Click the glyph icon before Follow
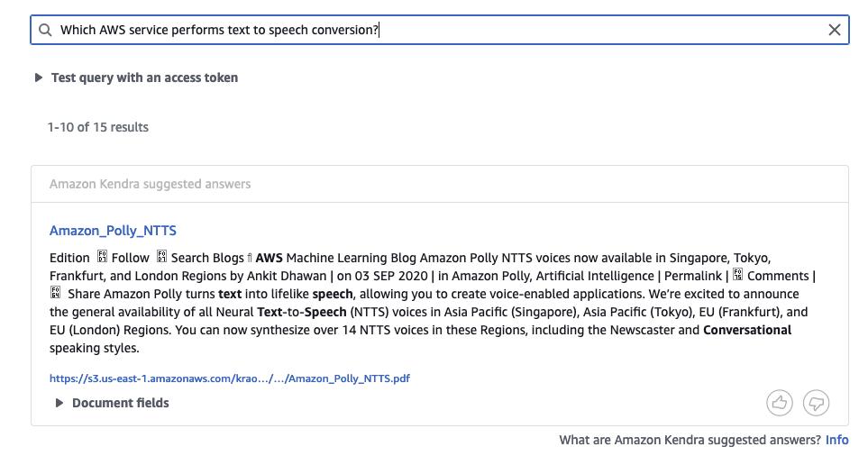 pyautogui.click(x=102, y=258)
